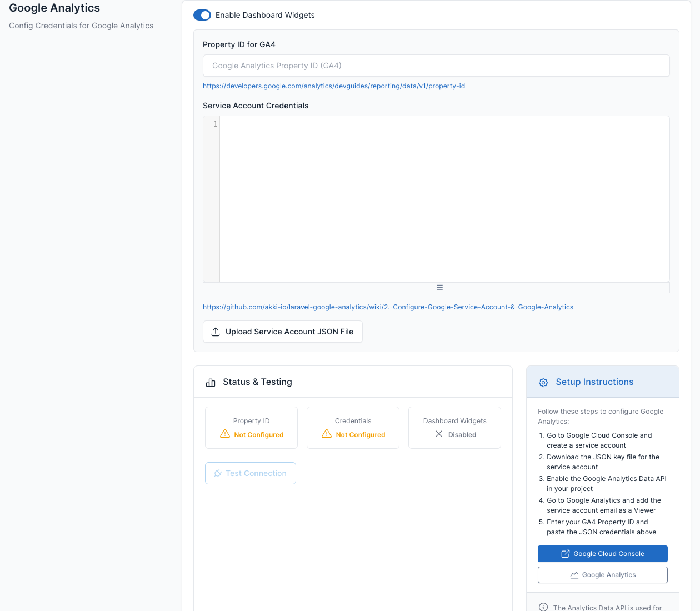This screenshot has width=700, height=611.
Task: Click the 'Service Account Credentials' label
Action: tap(256, 106)
